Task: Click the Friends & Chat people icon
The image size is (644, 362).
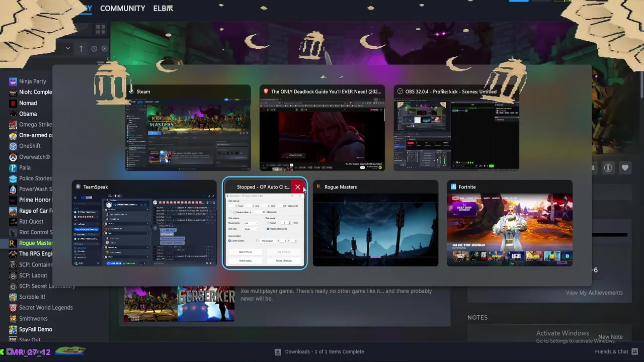Action: (635, 352)
